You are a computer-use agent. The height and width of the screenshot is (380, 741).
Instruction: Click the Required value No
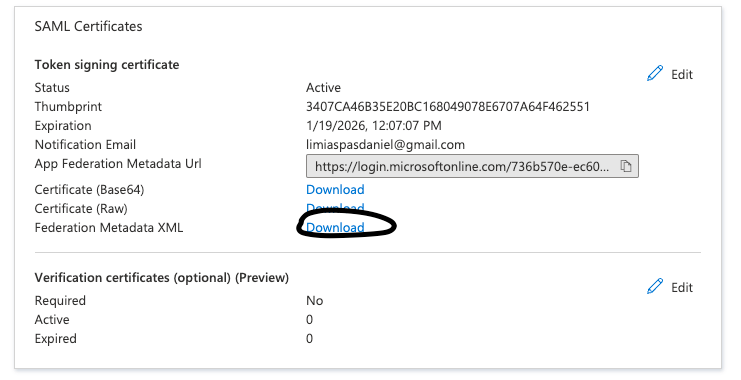pos(315,301)
